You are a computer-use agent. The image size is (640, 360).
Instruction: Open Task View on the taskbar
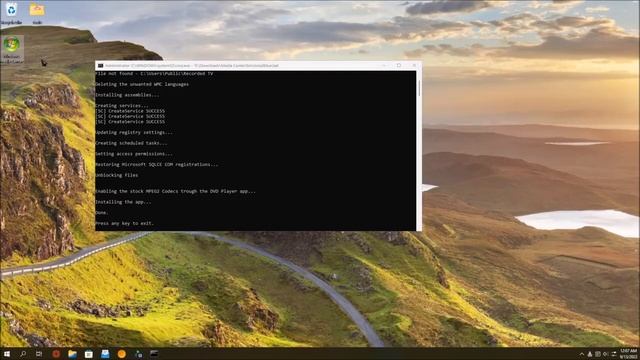coord(39,354)
